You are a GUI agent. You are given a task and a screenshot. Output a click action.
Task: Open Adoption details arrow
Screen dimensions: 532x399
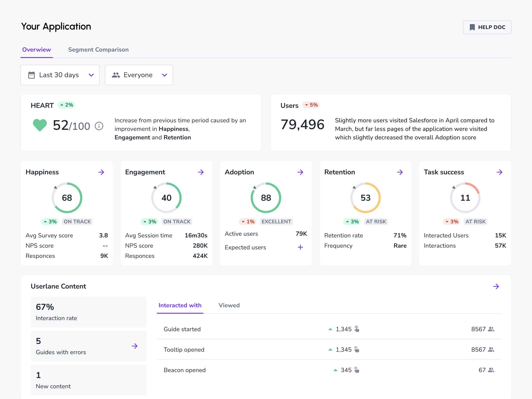tap(300, 172)
